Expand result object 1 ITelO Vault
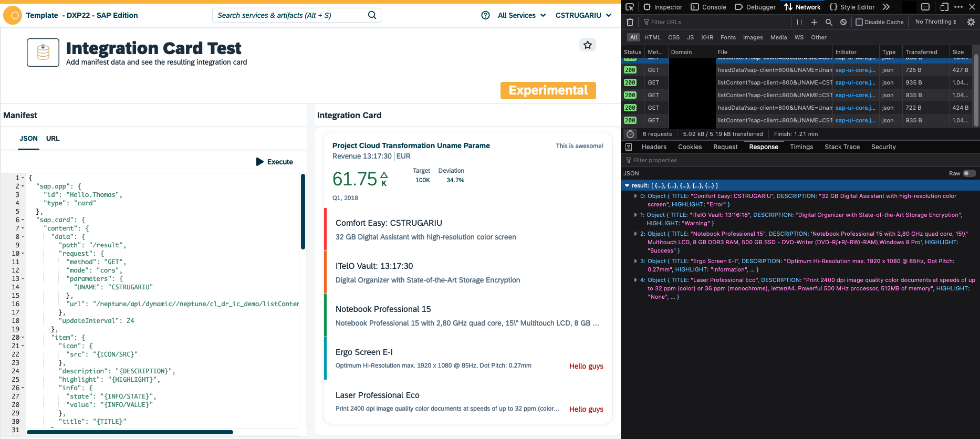Viewport: 980px width, 439px height. [x=635, y=215]
